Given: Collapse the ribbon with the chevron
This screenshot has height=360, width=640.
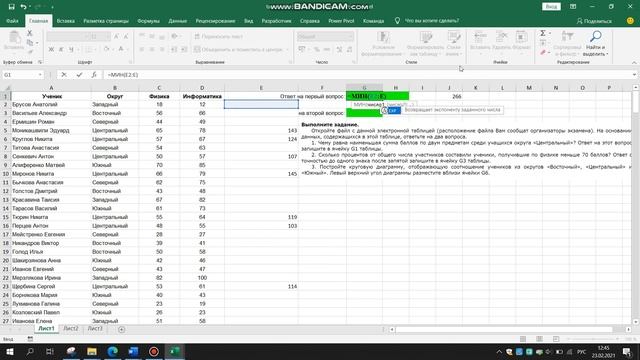Looking at the screenshot, I should (x=634, y=62).
